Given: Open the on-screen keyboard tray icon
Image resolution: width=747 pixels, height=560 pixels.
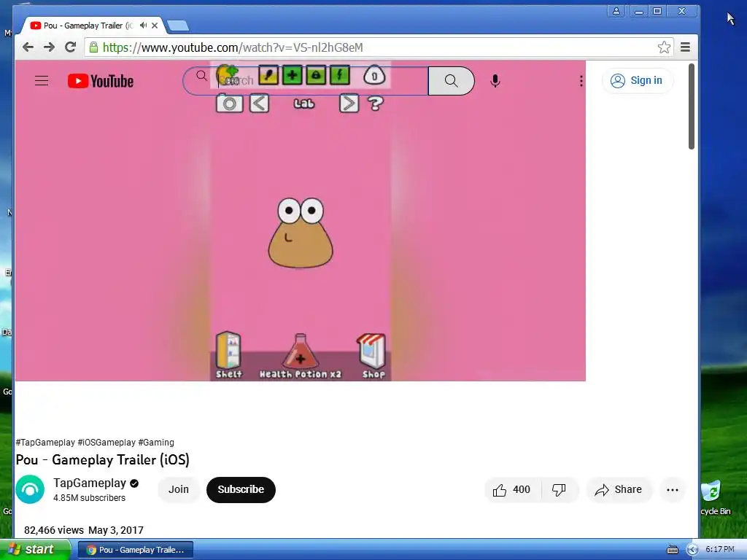Looking at the screenshot, I should 672,550.
